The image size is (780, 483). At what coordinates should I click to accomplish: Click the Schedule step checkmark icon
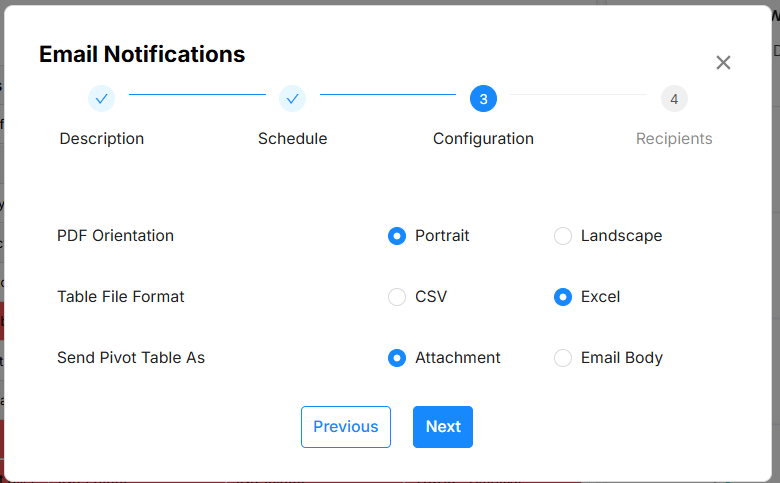coord(292,98)
